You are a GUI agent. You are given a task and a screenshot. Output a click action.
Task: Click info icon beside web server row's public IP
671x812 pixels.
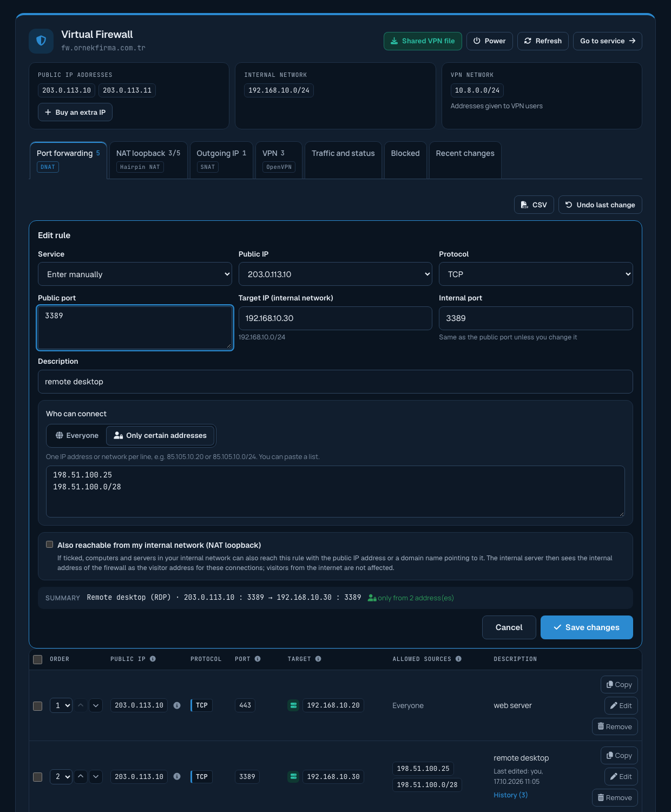(177, 705)
